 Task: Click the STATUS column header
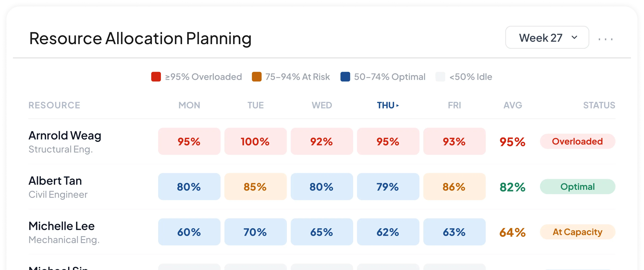pyautogui.click(x=599, y=105)
